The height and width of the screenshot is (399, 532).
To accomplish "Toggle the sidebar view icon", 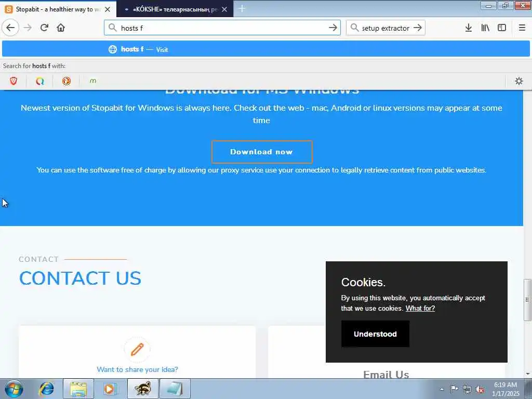I will pos(502,28).
